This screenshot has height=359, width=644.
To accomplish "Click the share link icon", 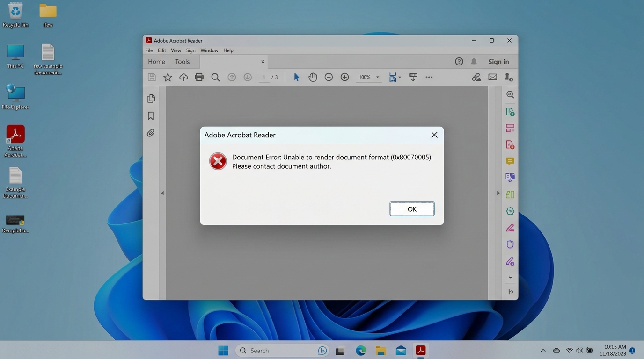I will click(x=476, y=77).
